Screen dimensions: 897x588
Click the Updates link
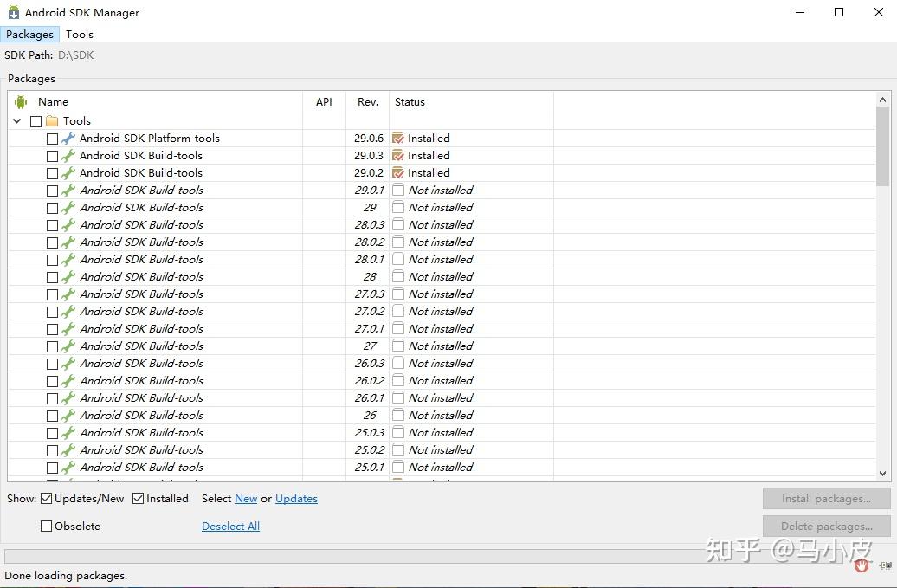coord(296,499)
